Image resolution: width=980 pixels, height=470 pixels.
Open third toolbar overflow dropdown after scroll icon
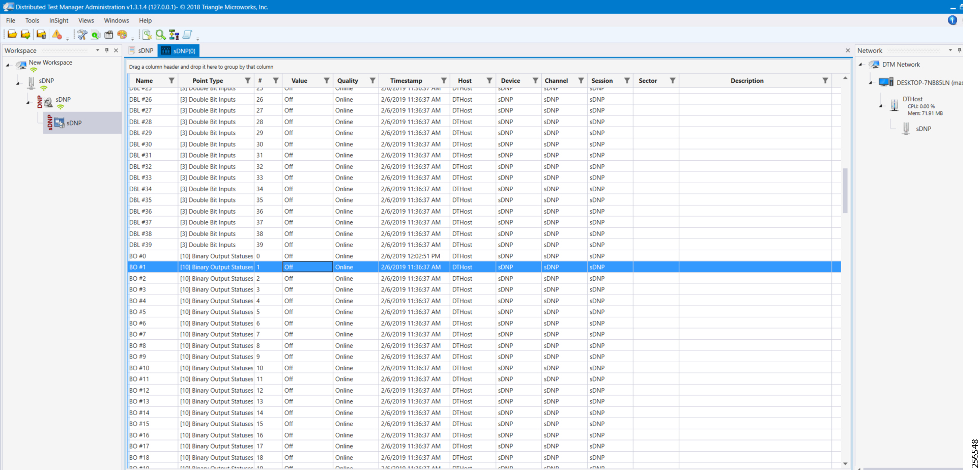197,39
